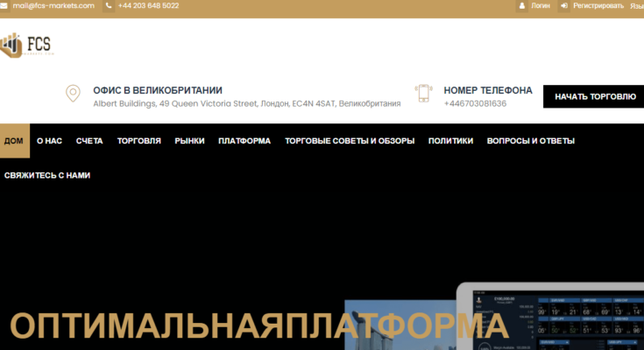Open the ВОПРОСЫ И ОТВЕТЫ menu item
This screenshot has height=350, width=644.
[x=531, y=141]
